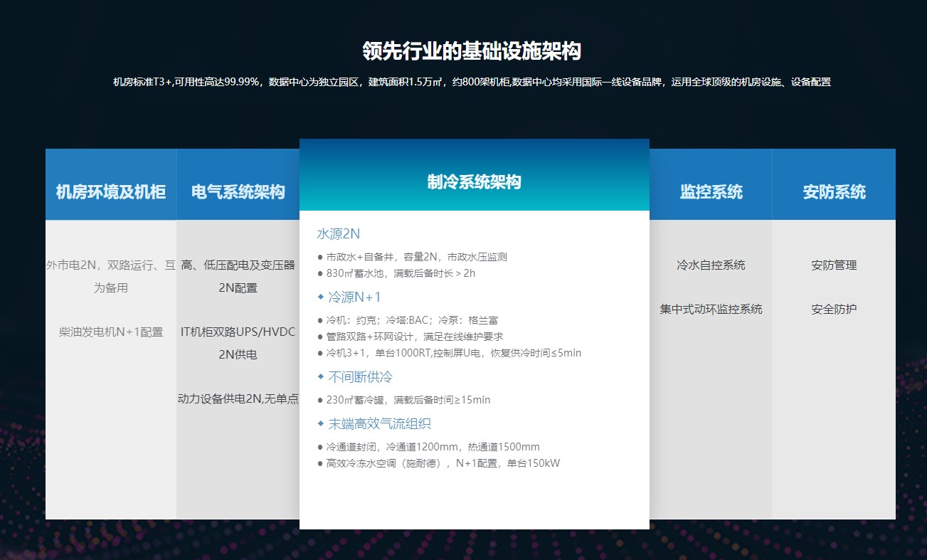Click the 水源2N section heading
The width and height of the screenshot is (927, 560).
[x=339, y=233]
